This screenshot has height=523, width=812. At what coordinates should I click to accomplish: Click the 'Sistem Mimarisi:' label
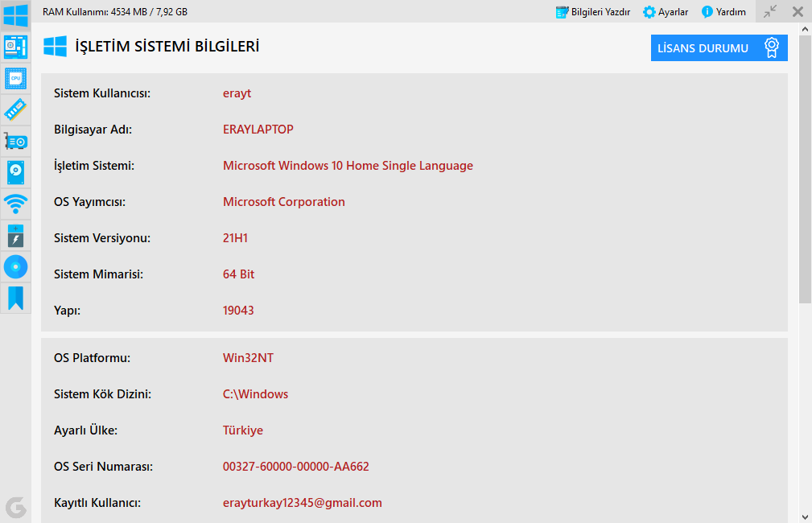[x=98, y=274]
